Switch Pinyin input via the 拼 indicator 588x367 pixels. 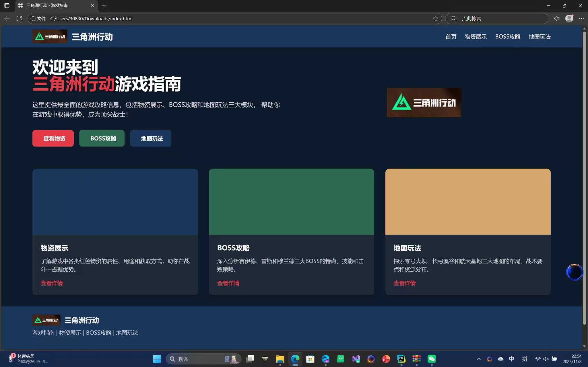[525, 358]
